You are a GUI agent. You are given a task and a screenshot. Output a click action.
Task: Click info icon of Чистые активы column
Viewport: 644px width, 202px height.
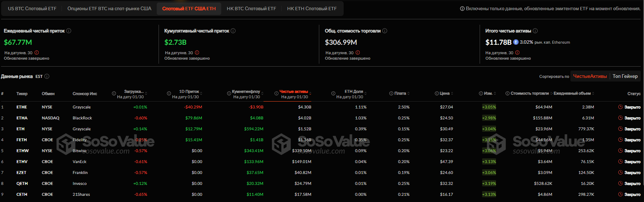pyautogui.click(x=276, y=94)
